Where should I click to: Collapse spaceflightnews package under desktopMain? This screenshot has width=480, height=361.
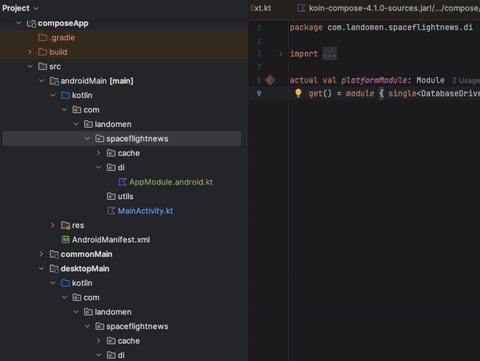click(x=87, y=326)
